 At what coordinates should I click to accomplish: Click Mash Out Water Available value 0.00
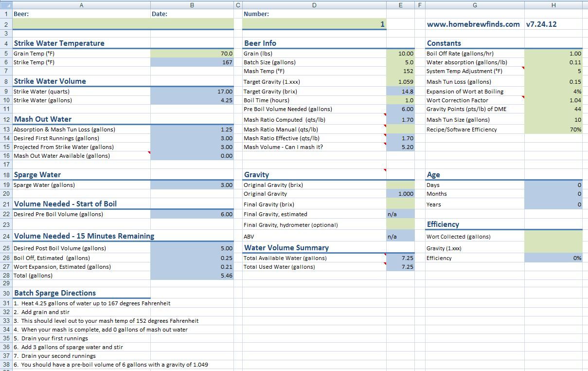[192, 156]
